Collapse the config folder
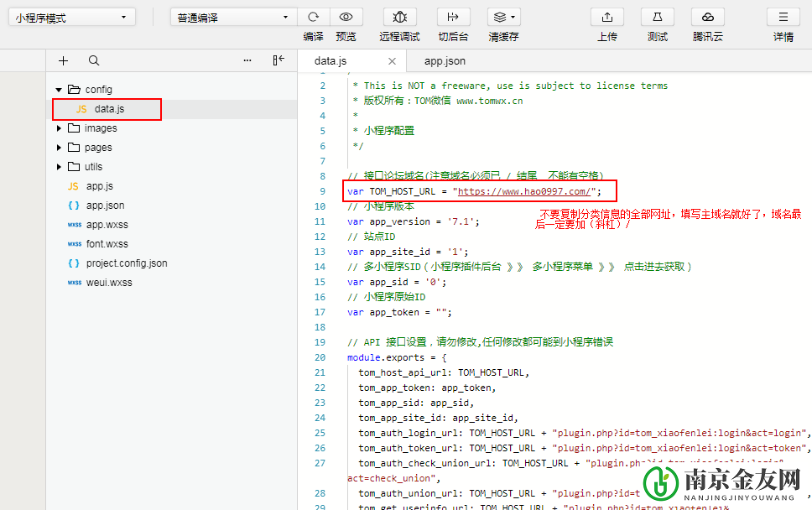Screen dimensions: 812x510 point(59,90)
